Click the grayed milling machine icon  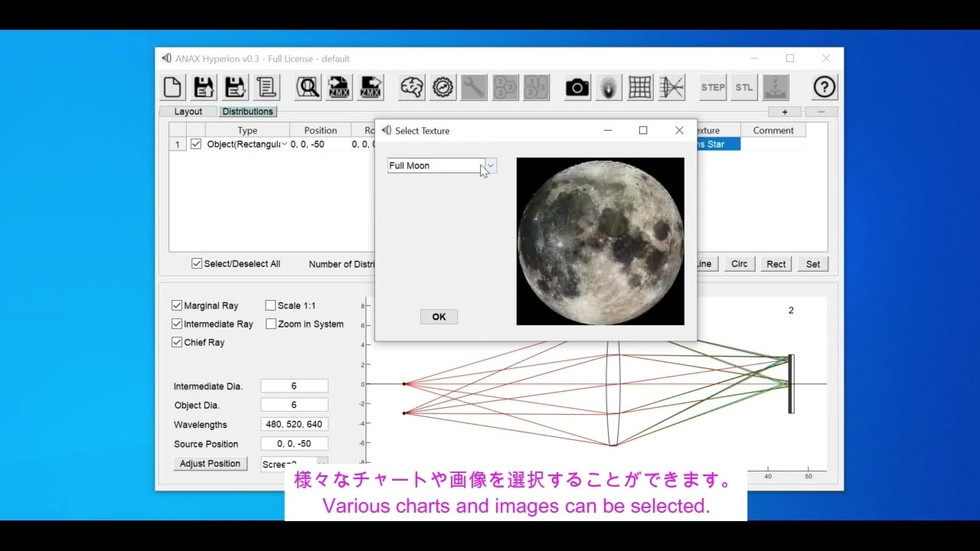coord(776,87)
